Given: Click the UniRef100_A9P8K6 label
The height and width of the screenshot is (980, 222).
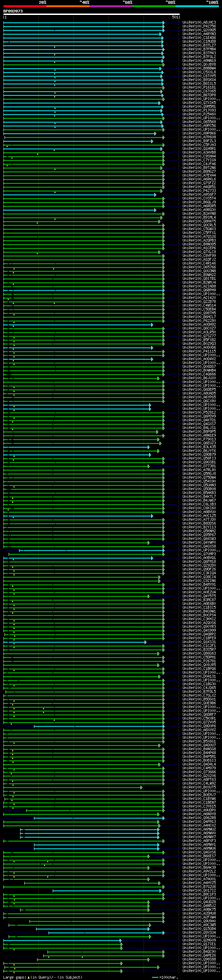Looking at the screenshot, I should tap(199, 133).
